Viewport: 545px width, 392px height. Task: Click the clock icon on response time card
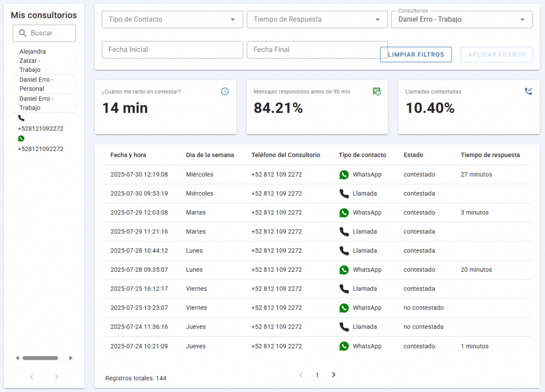click(225, 91)
